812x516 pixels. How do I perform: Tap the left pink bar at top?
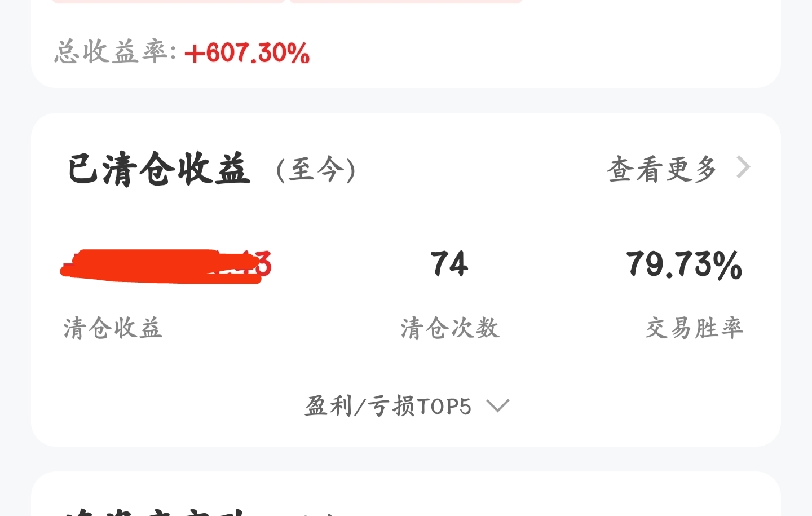[x=168, y=2]
